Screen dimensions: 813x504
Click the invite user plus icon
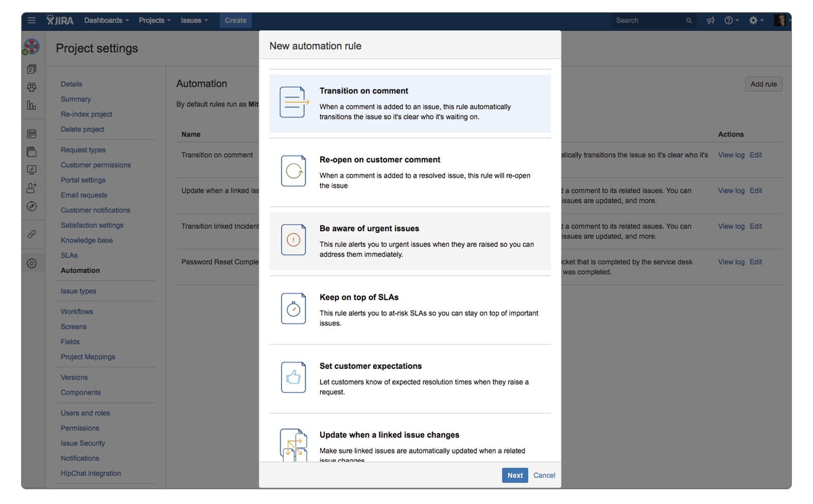tap(32, 188)
